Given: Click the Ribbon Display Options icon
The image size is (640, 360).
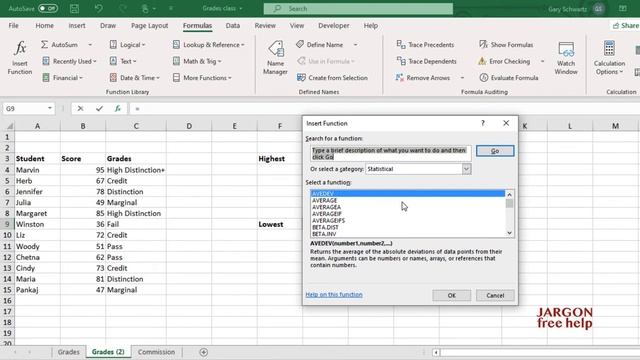Looking at the screenshot, I should (x=622, y=8).
